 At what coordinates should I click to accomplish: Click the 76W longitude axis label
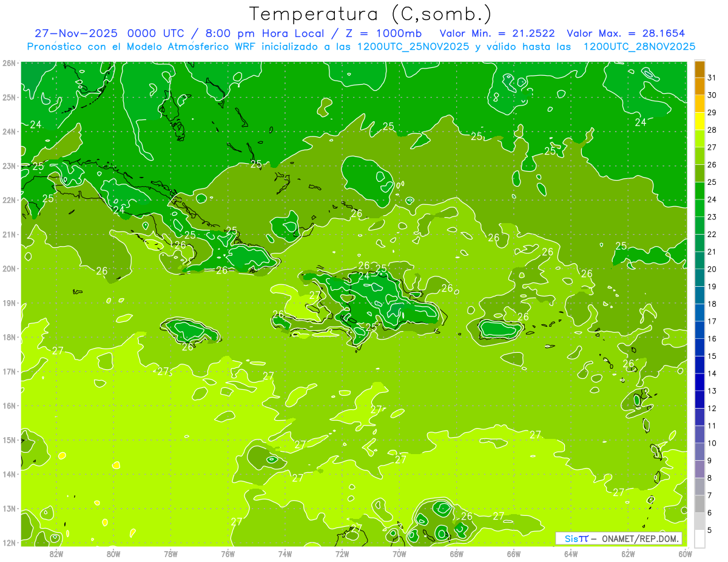click(x=227, y=554)
